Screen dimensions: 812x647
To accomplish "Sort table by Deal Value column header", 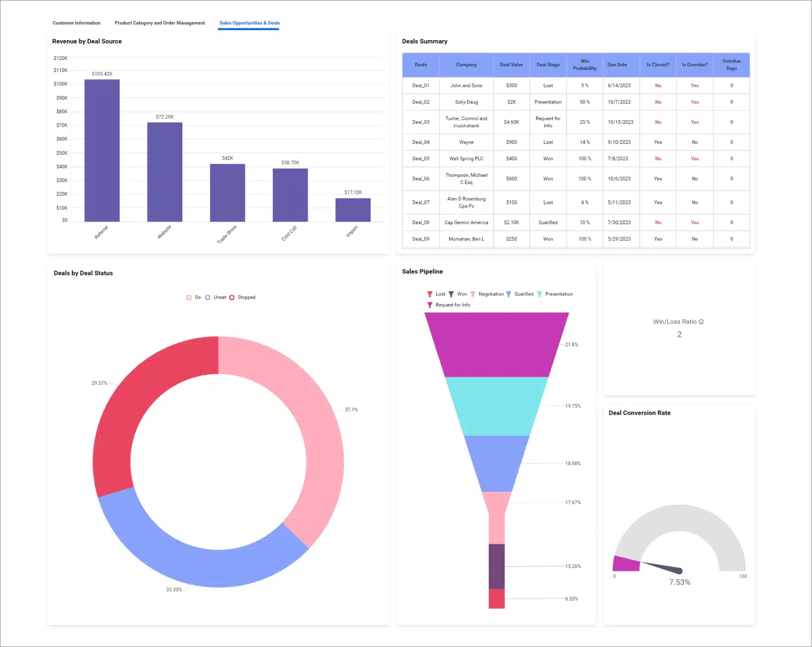I will point(511,65).
